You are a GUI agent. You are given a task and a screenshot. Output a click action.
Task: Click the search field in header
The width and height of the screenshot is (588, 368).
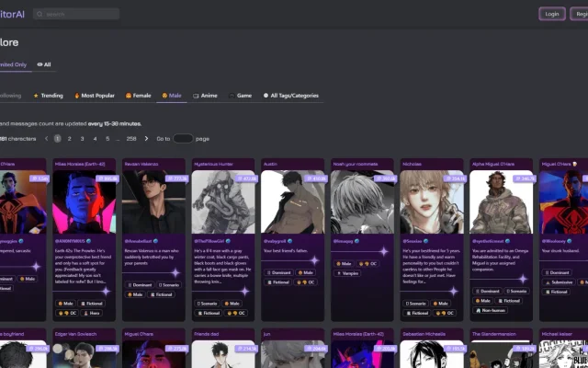tap(76, 14)
